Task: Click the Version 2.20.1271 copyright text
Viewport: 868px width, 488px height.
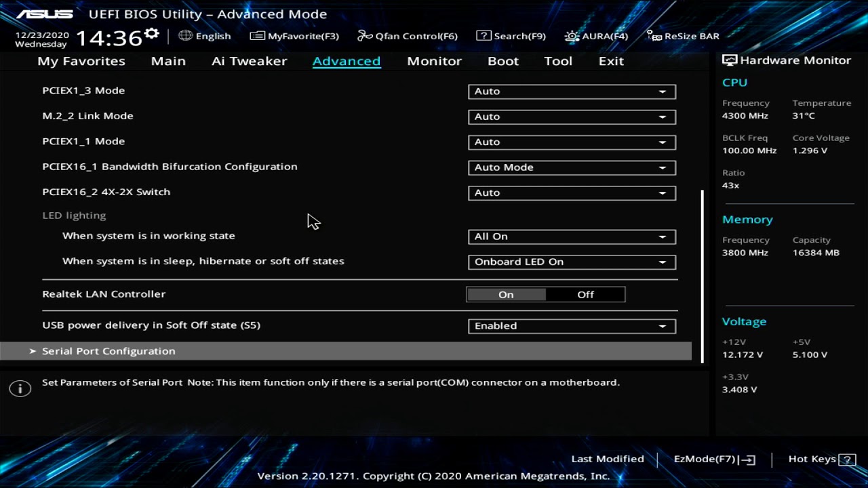Action: click(434, 476)
